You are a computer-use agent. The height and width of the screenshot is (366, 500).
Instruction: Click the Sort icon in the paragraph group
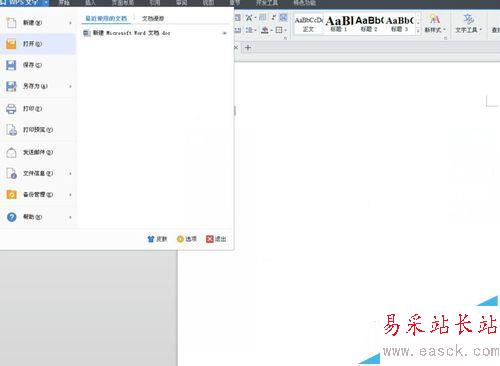tap(262, 17)
